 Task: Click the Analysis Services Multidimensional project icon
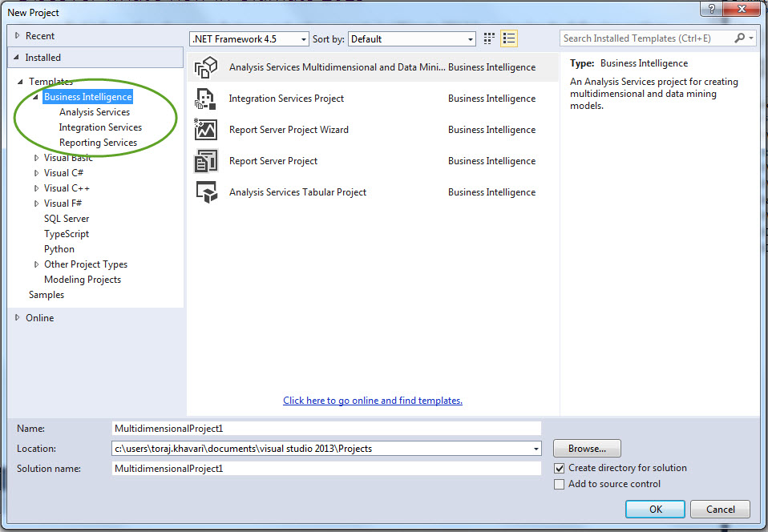[206, 67]
